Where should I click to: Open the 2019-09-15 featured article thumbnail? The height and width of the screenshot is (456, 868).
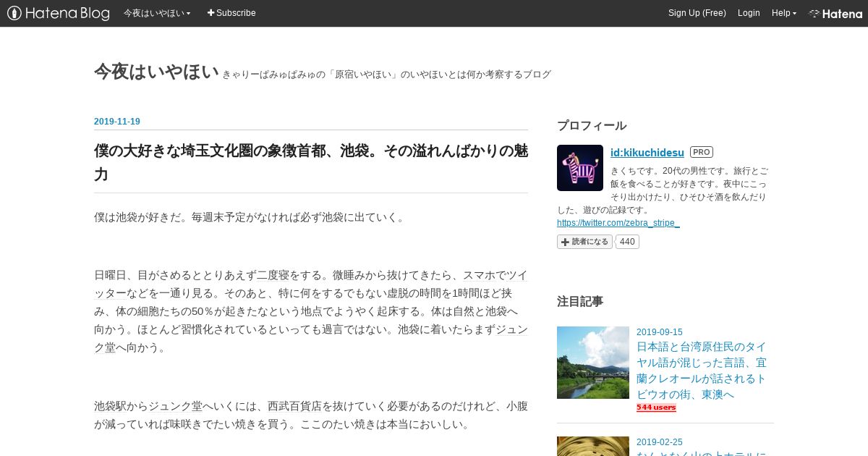click(593, 363)
